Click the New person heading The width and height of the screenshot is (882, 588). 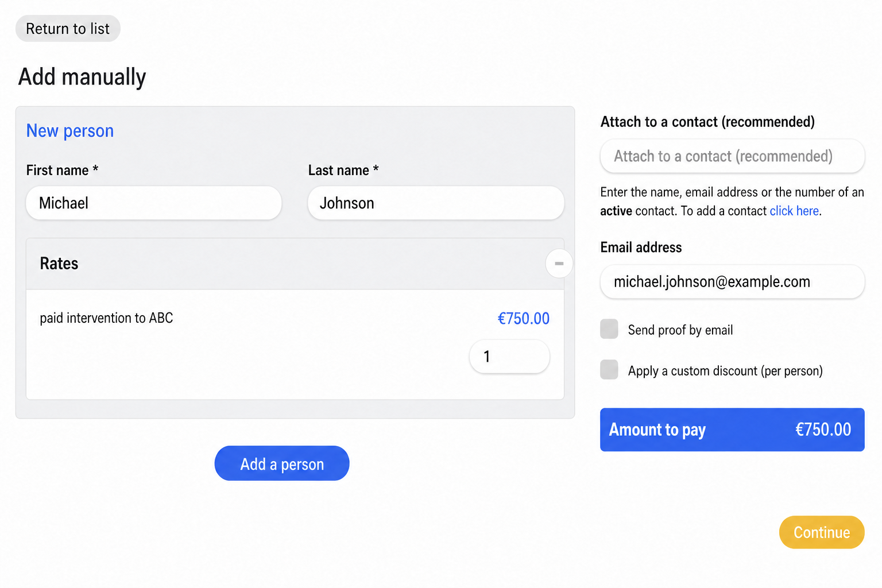70,131
